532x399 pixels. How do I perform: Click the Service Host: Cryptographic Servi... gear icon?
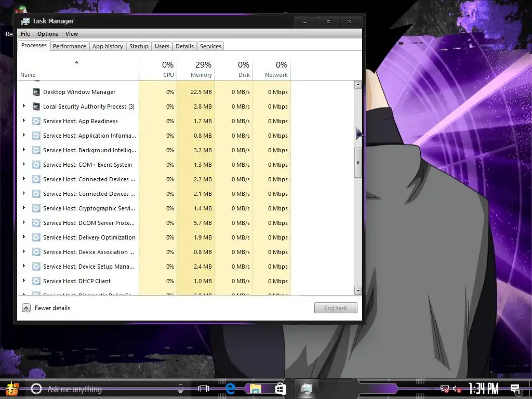click(36, 208)
